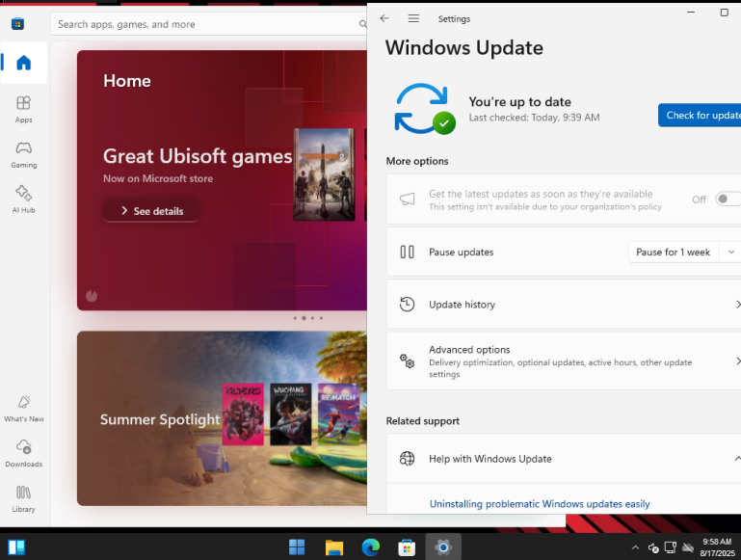
Task: Open Home in Microsoft Store sidebar
Action: click(x=24, y=63)
